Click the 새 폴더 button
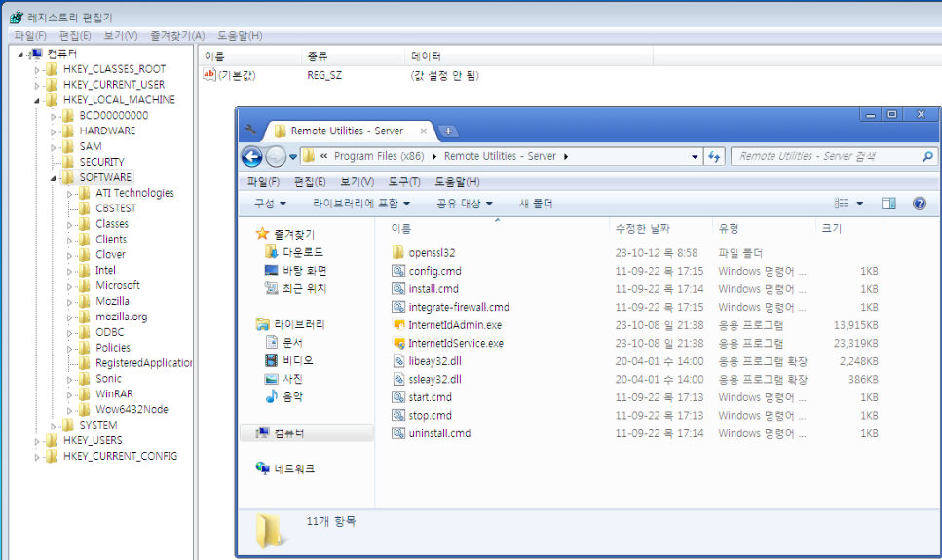 pos(536,204)
